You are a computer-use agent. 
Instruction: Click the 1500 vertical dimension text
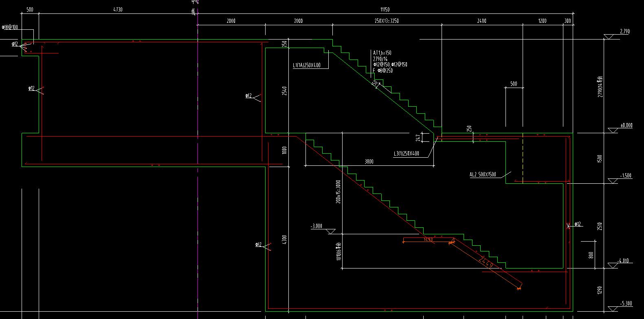tap(599, 158)
